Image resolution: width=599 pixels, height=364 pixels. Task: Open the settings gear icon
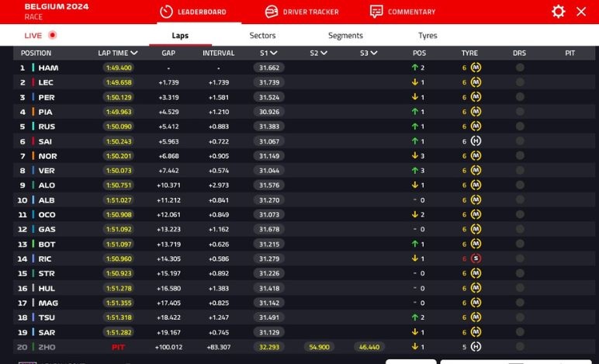(558, 12)
